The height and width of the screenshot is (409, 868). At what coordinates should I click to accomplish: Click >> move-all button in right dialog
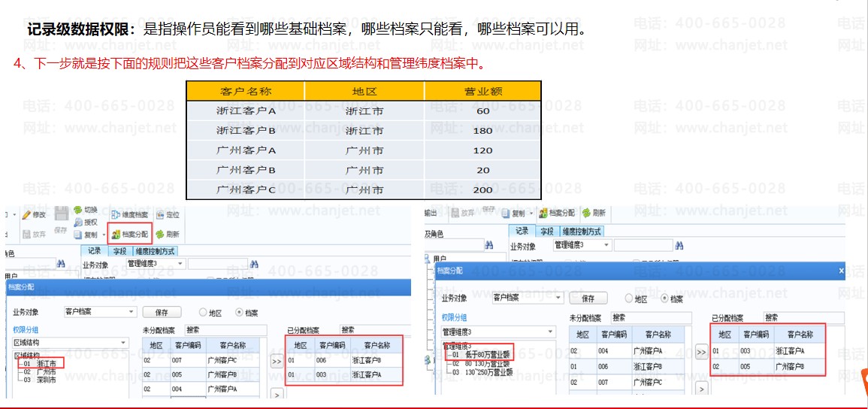tap(700, 352)
